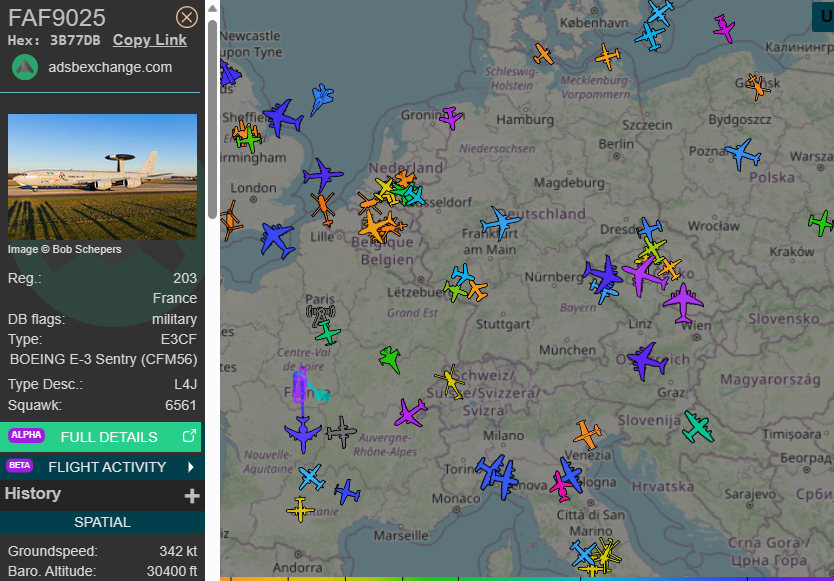Click the Squawk value 6561
Viewport: 834px width, 581px height.
click(181, 405)
